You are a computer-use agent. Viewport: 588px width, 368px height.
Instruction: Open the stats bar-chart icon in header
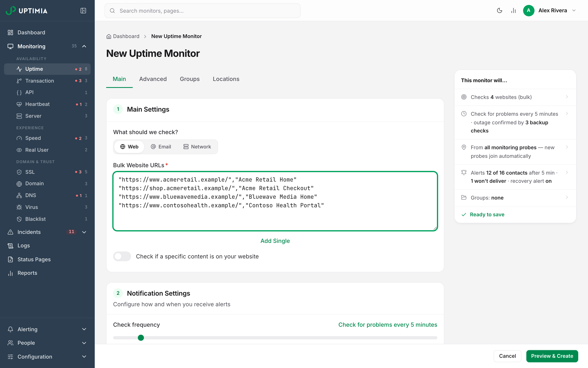pos(513,10)
